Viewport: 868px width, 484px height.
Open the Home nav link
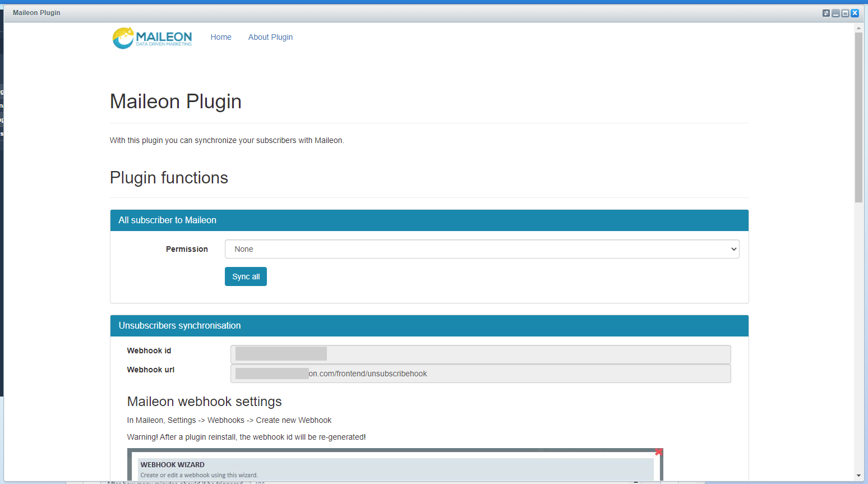coord(221,37)
